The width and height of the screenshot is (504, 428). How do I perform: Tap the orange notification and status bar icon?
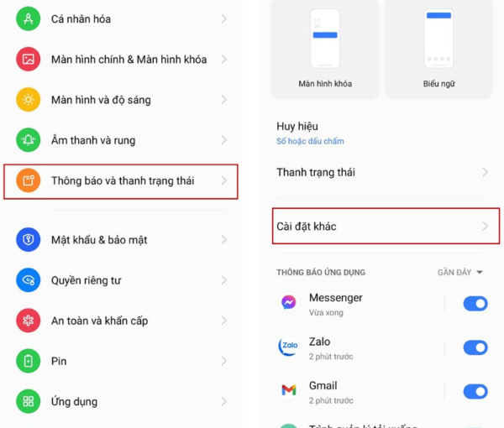pyautogui.click(x=29, y=180)
